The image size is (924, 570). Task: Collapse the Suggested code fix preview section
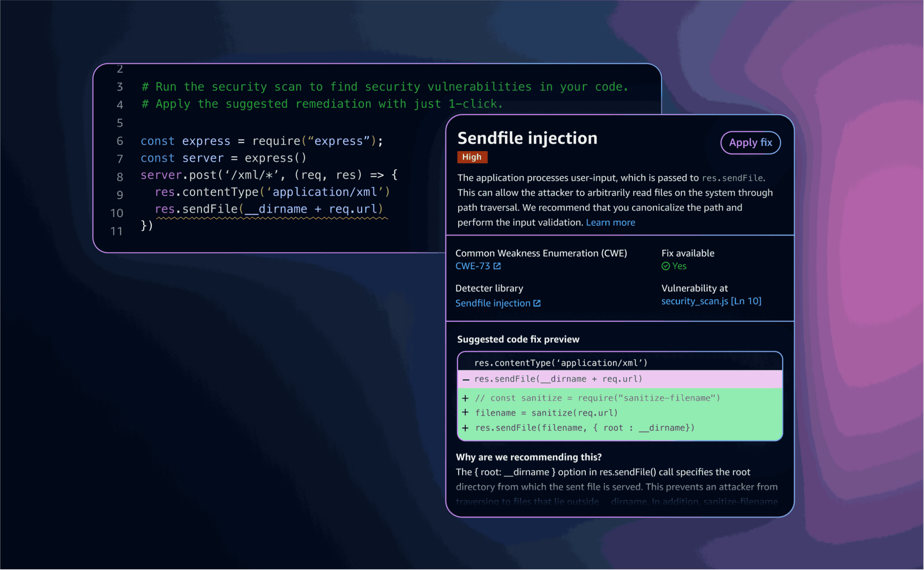pos(518,339)
